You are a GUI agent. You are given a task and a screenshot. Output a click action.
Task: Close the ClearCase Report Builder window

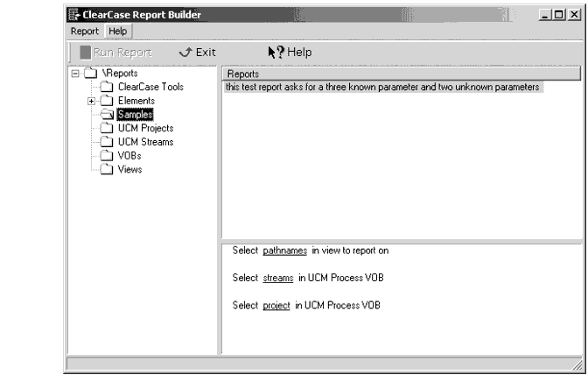[574, 15]
